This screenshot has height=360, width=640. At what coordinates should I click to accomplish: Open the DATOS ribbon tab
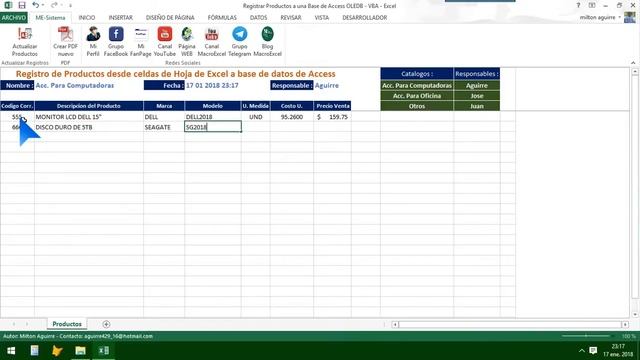(x=258, y=18)
